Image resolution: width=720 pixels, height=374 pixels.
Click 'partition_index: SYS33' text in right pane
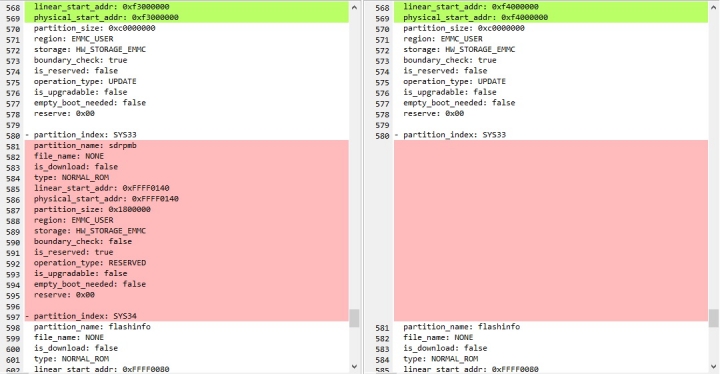455,135
